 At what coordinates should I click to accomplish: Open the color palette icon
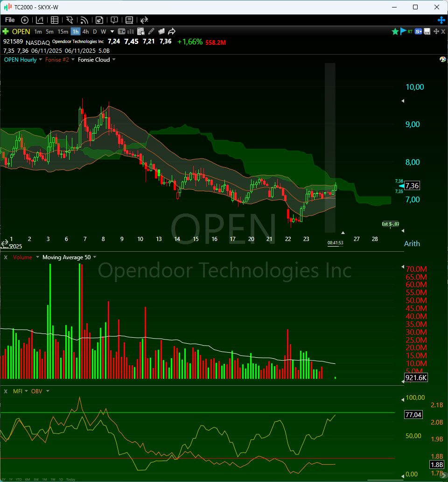[x=442, y=59]
